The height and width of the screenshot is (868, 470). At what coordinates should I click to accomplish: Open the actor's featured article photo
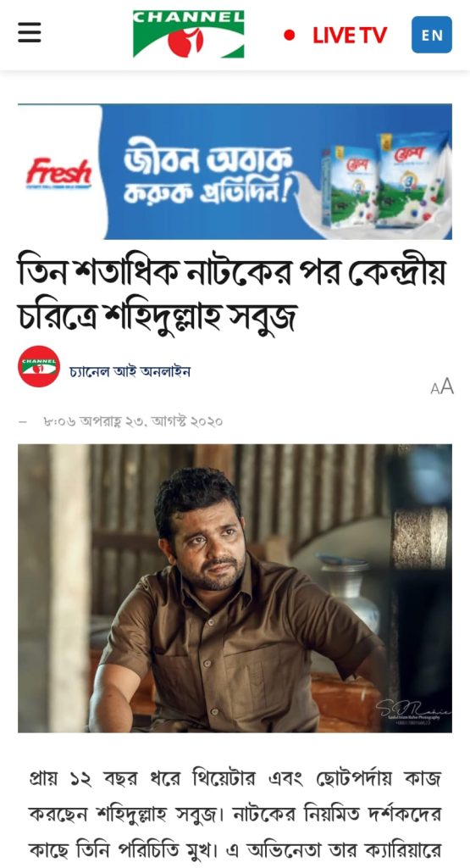pos(235,588)
